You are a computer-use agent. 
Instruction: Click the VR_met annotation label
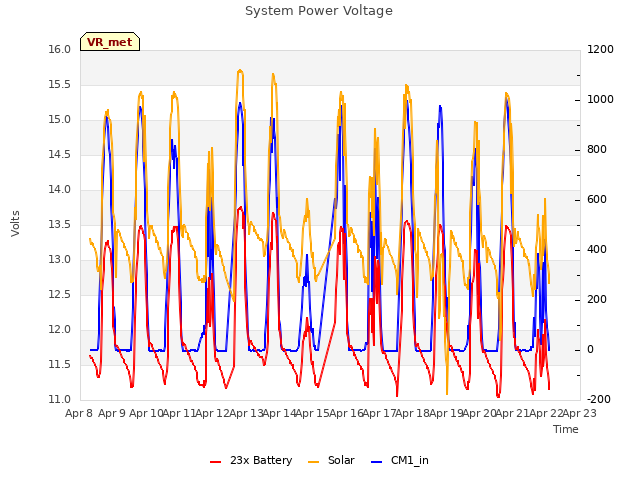[x=110, y=42]
